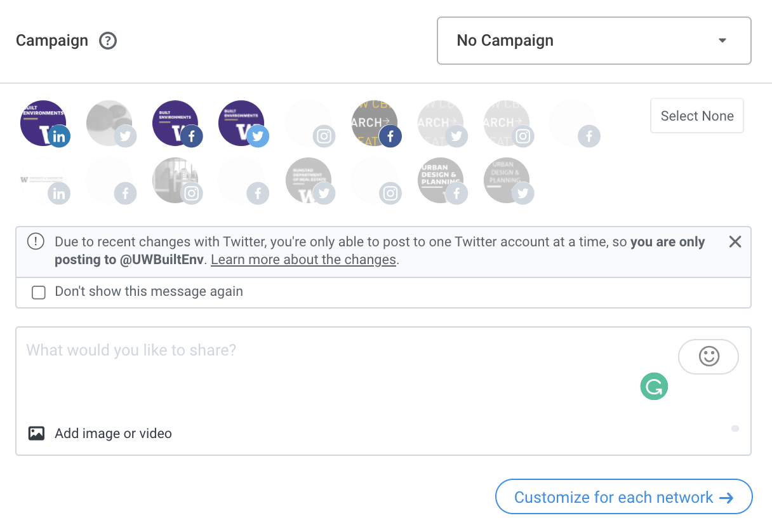772x532 pixels.
Task: Click the Campaign help question mark icon
Action: [107, 41]
